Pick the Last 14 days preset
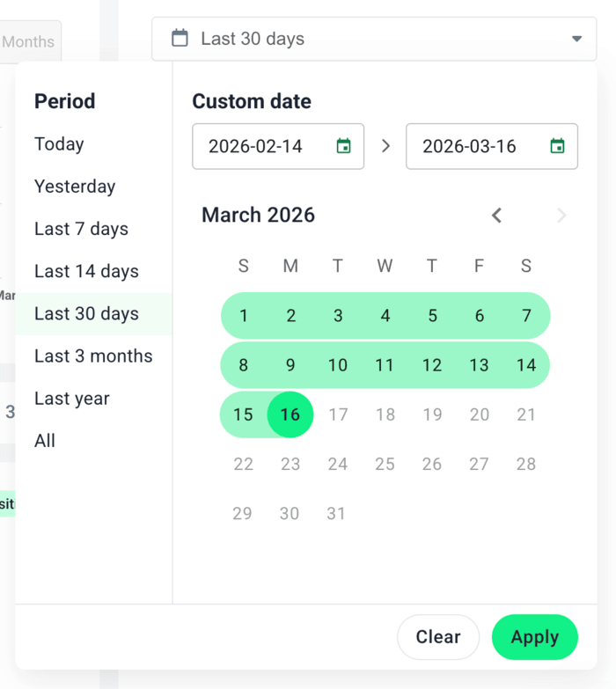This screenshot has height=689, width=616. [x=86, y=271]
